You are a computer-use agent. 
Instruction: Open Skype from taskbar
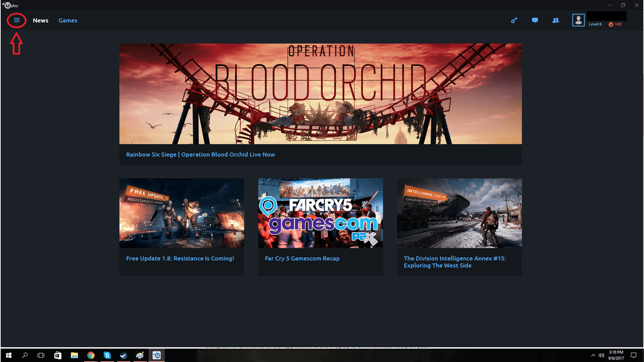107,355
